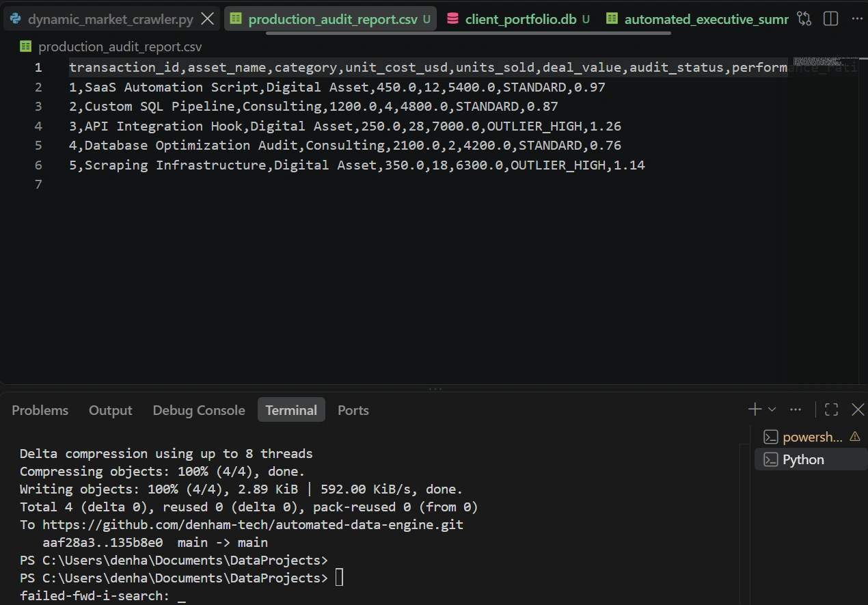Click the database icon on client_portfolio.db tab
Screen dimensions: 868x605
pyautogui.click(x=452, y=19)
